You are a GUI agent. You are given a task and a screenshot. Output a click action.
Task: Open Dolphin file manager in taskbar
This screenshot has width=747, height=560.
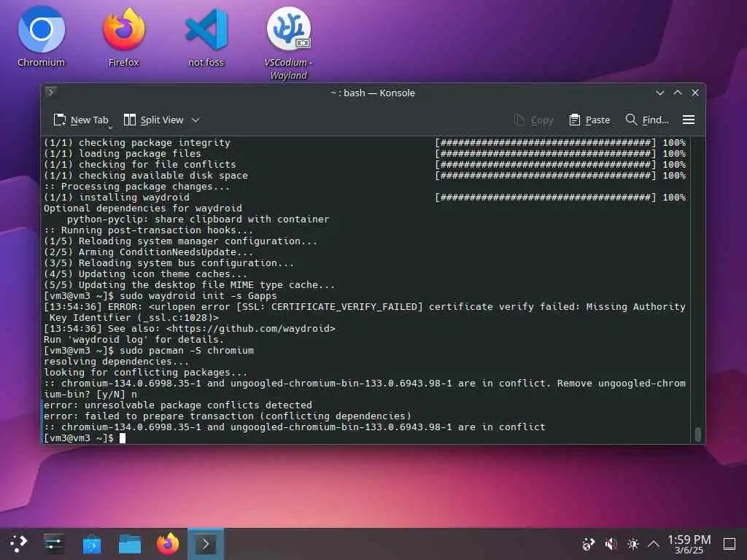[x=130, y=544]
